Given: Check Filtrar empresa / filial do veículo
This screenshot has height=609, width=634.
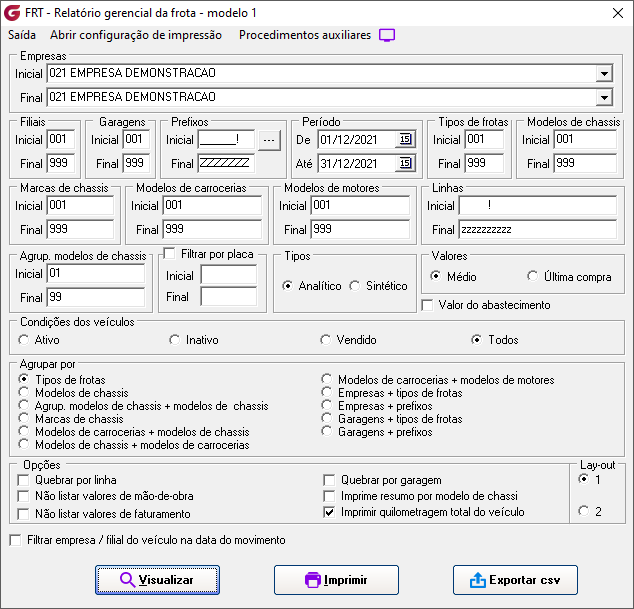Looking at the screenshot, I should [15, 540].
